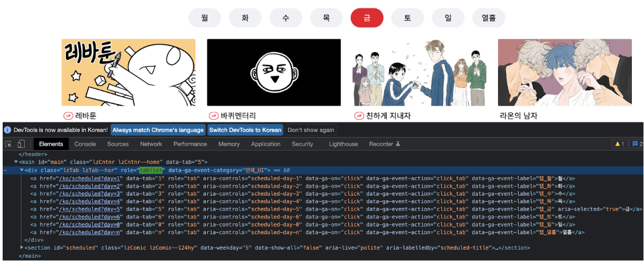Click the ellipsis beside the selected div row

tap(5, 170)
